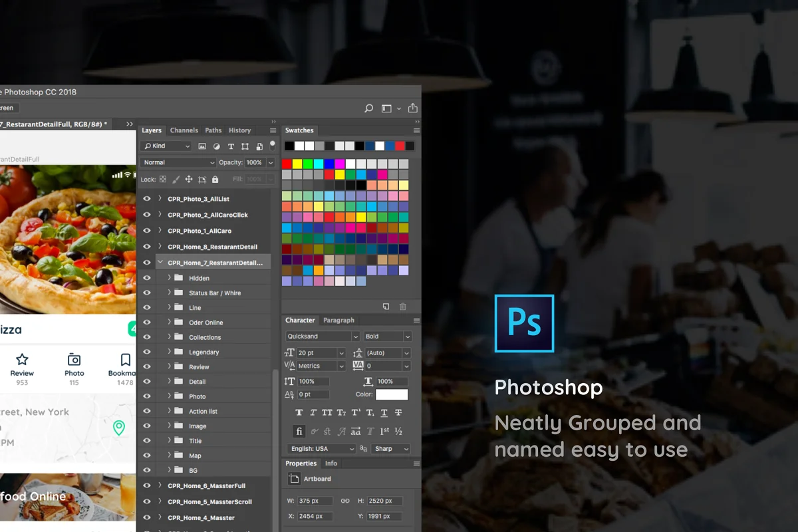
Task: Open the 20 pt font size dropdown
Action: point(321,353)
